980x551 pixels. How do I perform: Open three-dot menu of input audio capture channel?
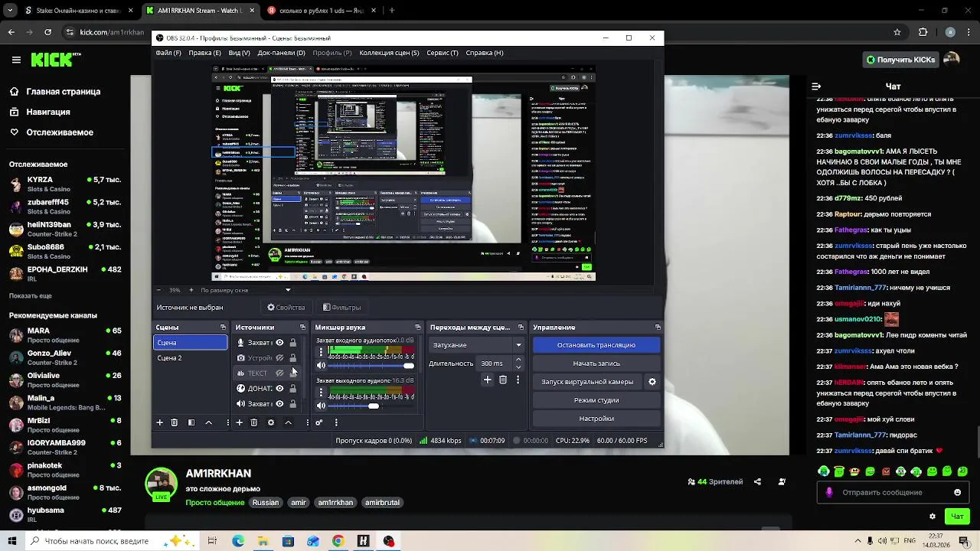click(321, 353)
